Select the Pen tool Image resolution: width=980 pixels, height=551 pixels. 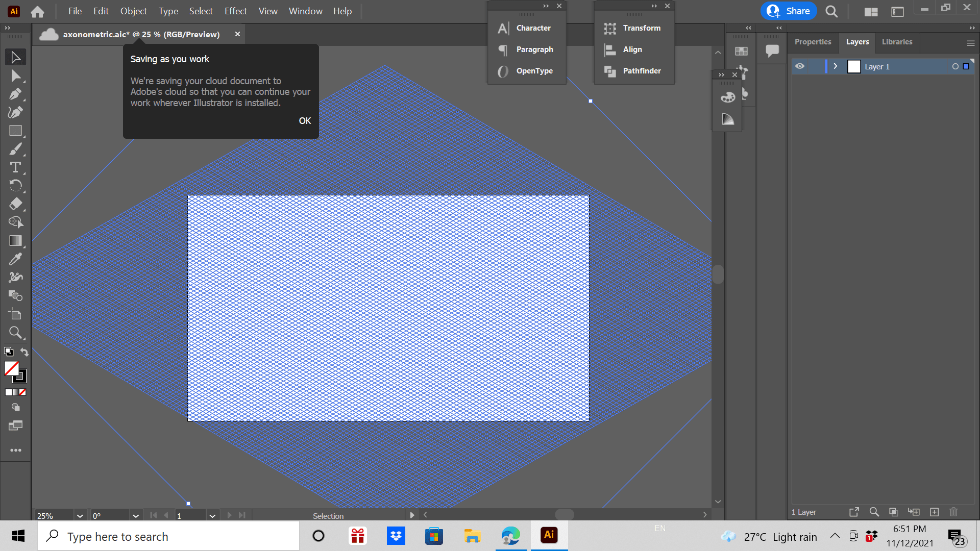click(15, 94)
